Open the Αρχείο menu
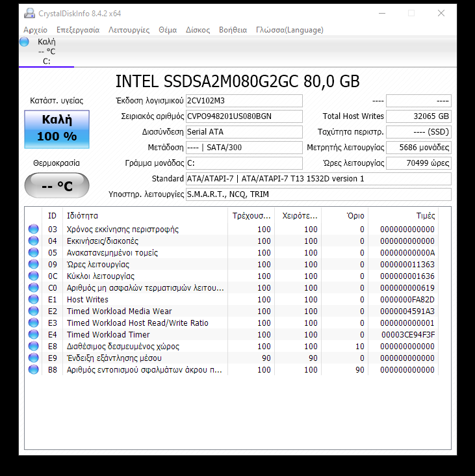The height and width of the screenshot is (476, 475). [36, 30]
